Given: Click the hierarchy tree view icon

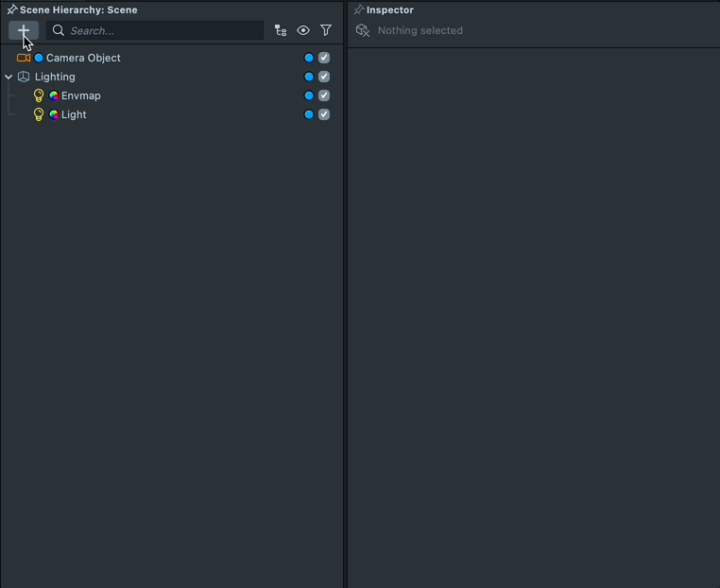Looking at the screenshot, I should pyautogui.click(x=281, y=30).
